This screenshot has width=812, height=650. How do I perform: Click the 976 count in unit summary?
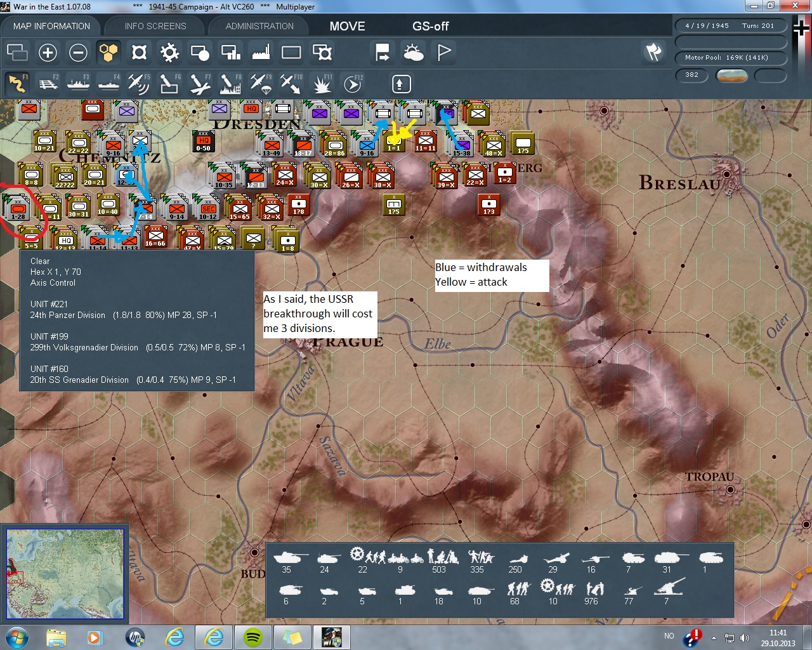591,601
